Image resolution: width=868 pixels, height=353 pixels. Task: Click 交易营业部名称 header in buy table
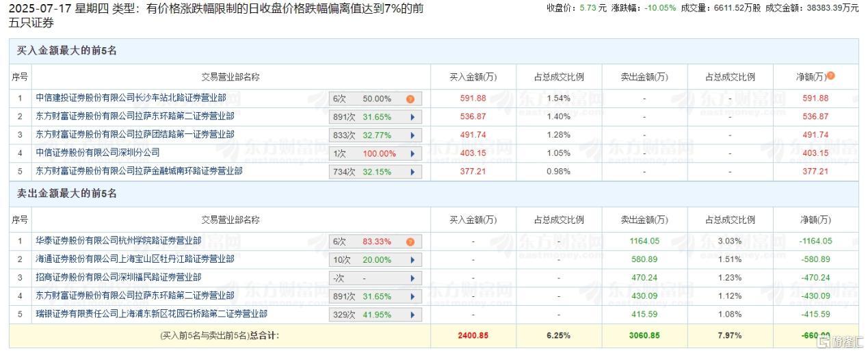pos(231,77)
